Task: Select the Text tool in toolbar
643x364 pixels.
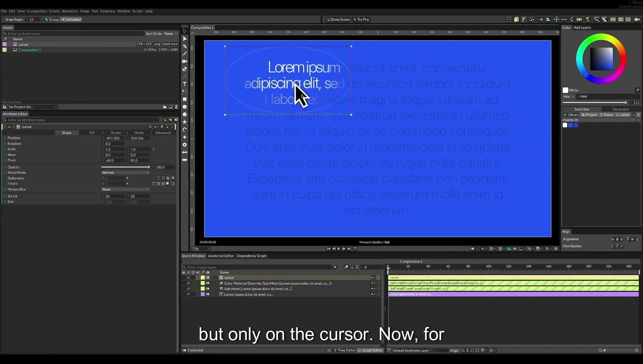Action: pyautogui.click(x=185, y=84)
